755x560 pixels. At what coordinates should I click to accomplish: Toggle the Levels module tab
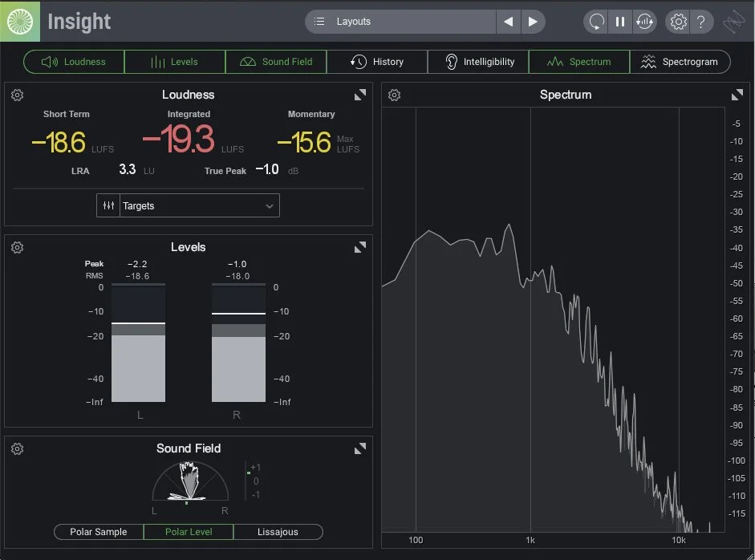[175, 62]
